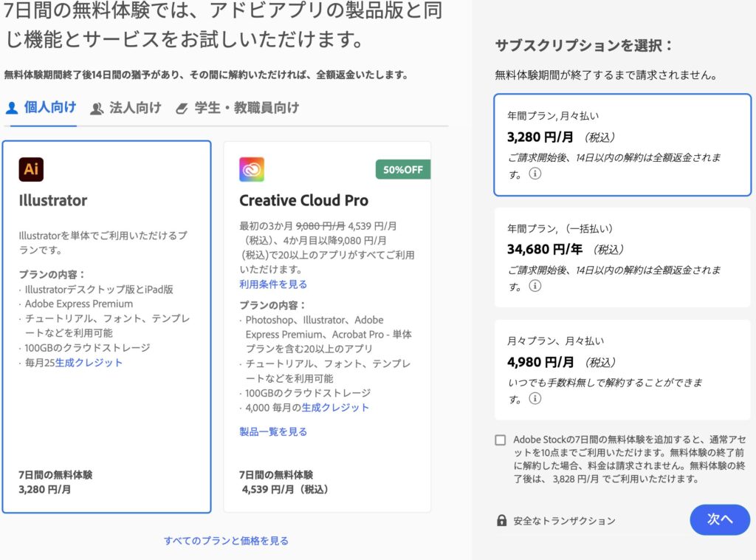The image size is (756, 560).
Task: Click the padlock secure transaction icon
Action: point(502,520)
